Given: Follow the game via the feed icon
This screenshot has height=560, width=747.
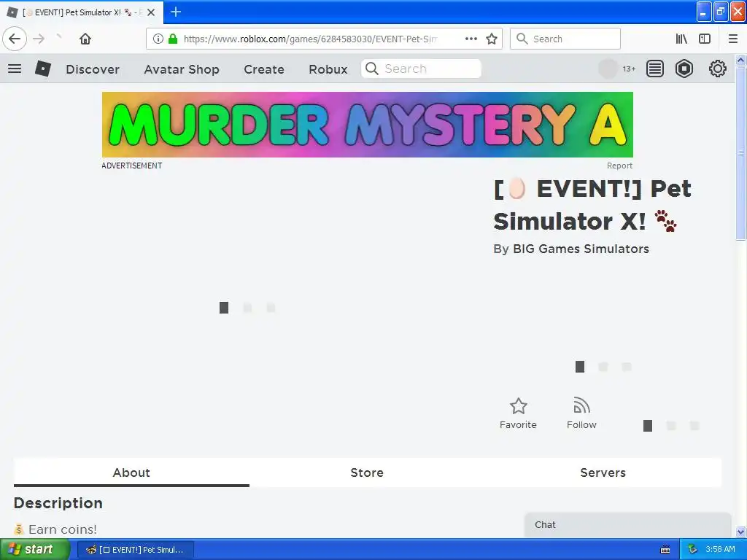Looking at the screenshot, I should point(581,405).
